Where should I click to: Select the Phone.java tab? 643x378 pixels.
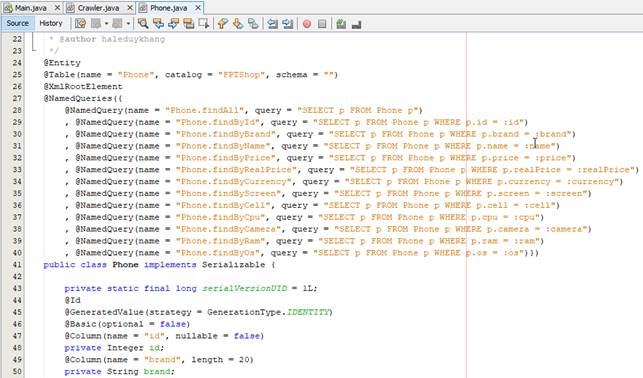[x=169, y=8]
